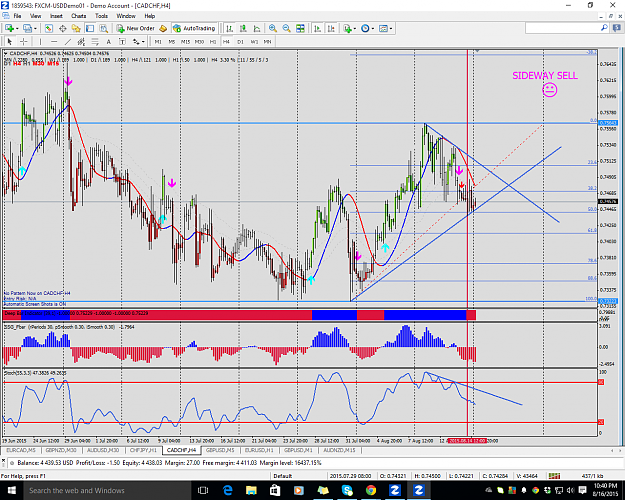Expand Profiles dropdown arrow
The height and width of the screenshot is (500, 625).
click(35, 29)
